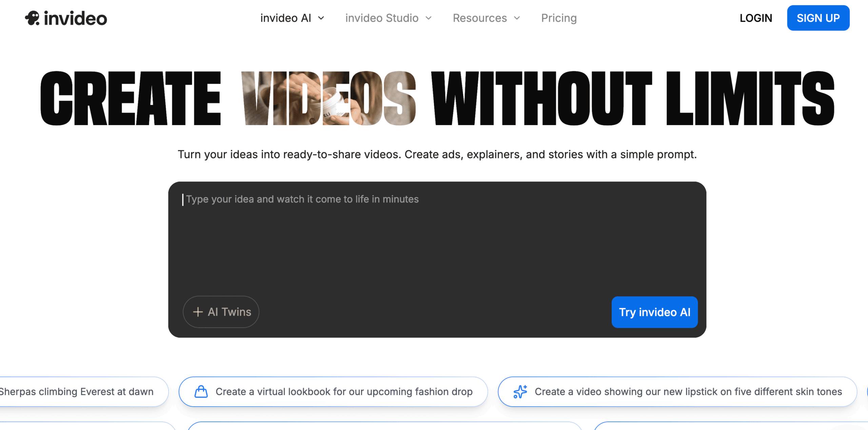
Task: Click the 'Turn your ideas into ready-to-share videos' subtitle
Action: [x=437, y=155]
